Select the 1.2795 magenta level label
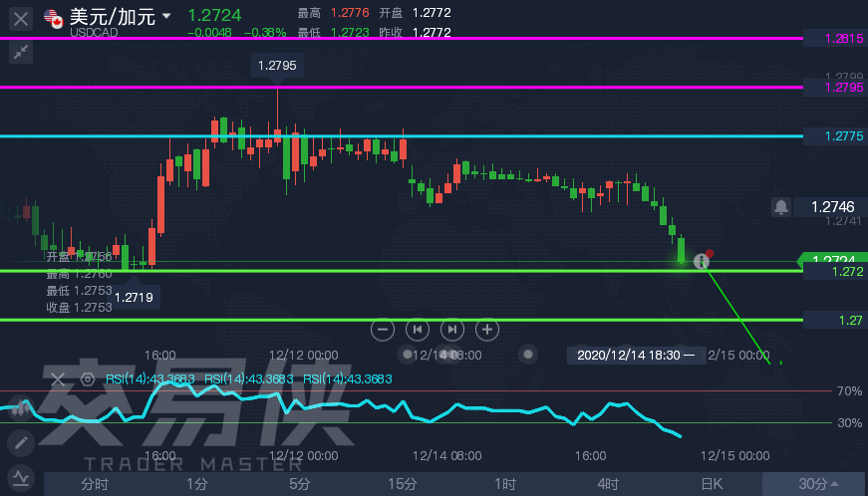Image resolution: width=868 pixels, height=496 pixels. click(836, 88)
